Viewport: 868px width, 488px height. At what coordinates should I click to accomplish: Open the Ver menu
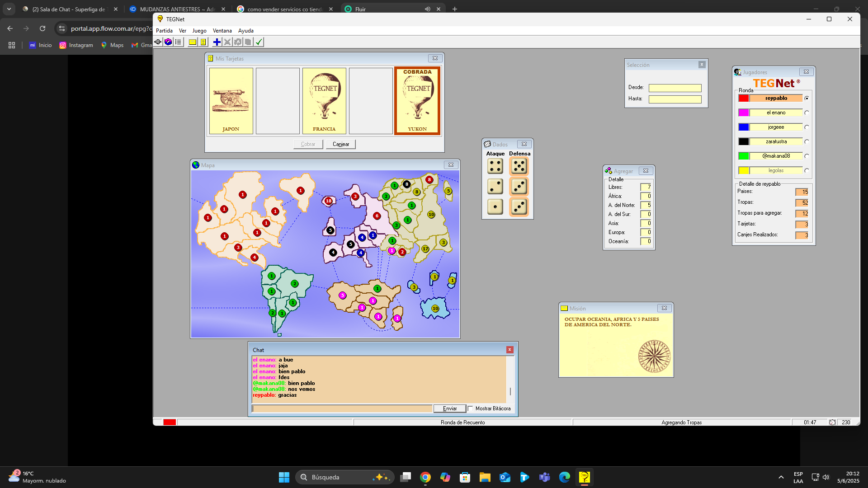click(x=183, y=31)
